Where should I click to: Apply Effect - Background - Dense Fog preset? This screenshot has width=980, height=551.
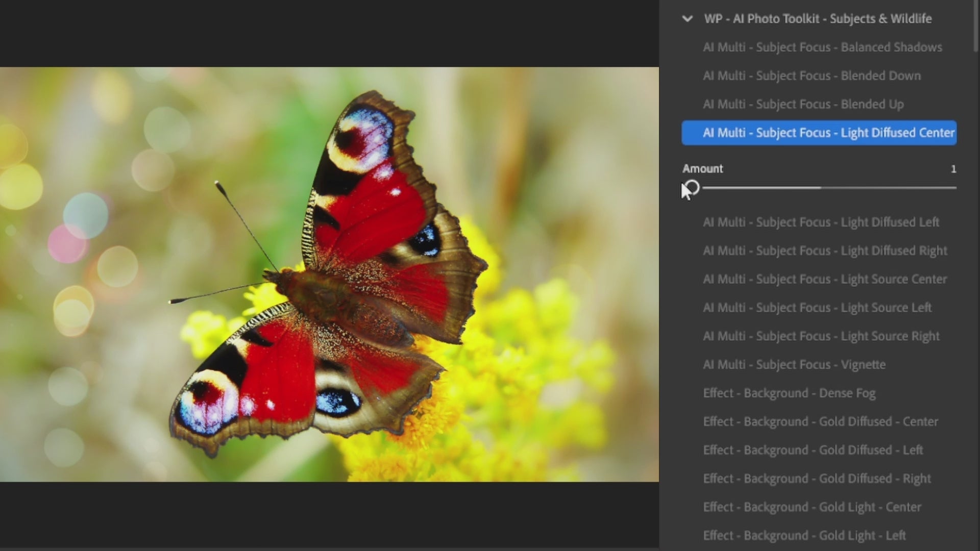click(x=789, y=393)
